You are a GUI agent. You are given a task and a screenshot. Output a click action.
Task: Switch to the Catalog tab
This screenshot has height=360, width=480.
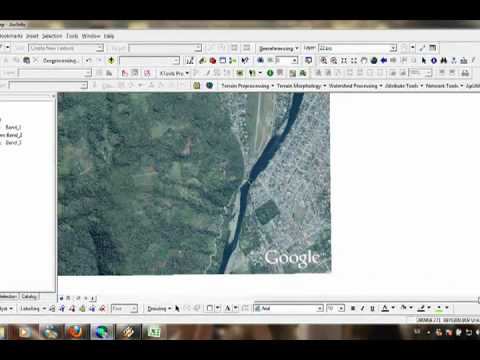click(29, 296)
